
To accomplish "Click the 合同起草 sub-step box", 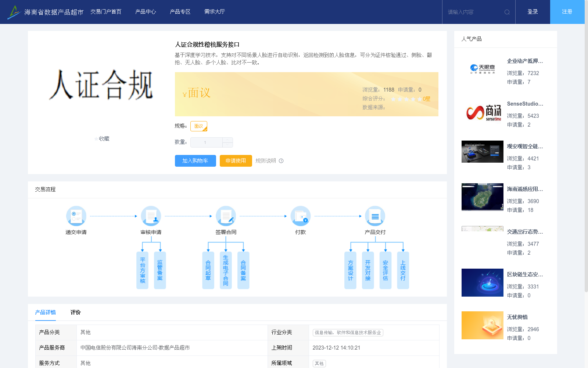I will coord(208,270).
